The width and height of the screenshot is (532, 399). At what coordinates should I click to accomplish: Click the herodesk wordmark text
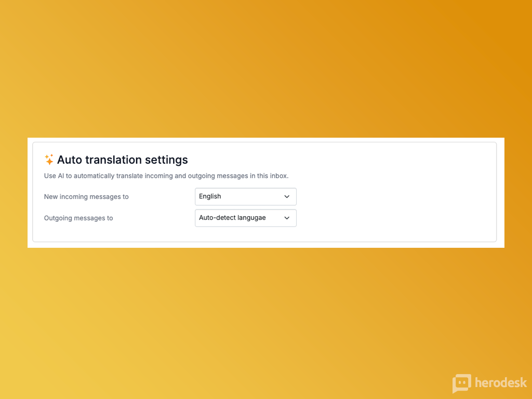(500, 383)
